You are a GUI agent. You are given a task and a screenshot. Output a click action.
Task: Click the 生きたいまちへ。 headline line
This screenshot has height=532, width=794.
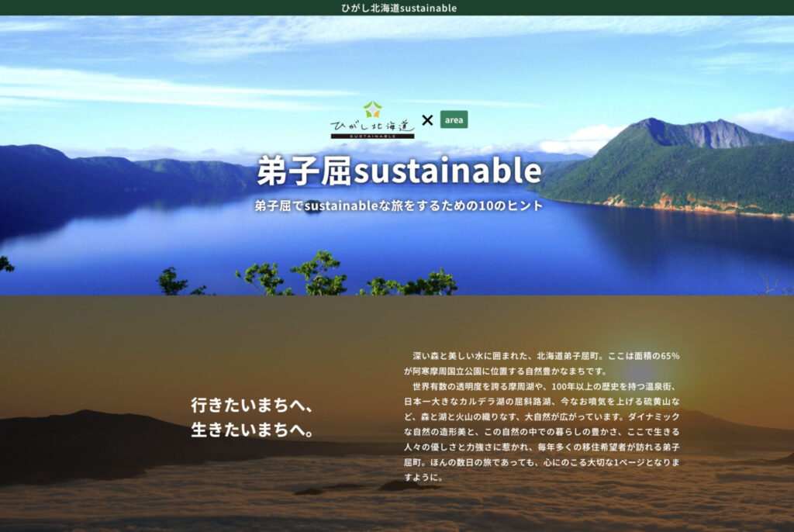(252, 430)
